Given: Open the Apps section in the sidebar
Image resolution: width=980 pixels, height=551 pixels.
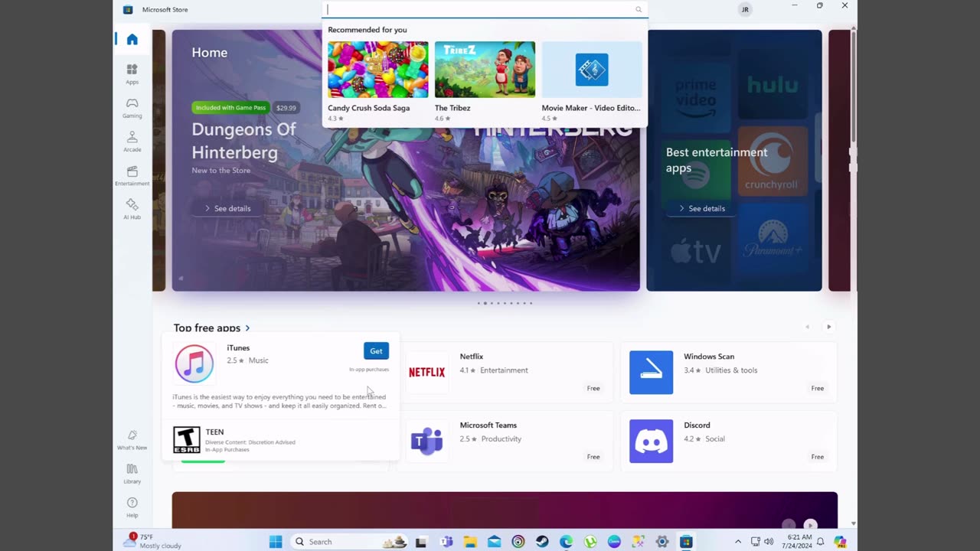Looking at the screenshot, I should 132,74.
